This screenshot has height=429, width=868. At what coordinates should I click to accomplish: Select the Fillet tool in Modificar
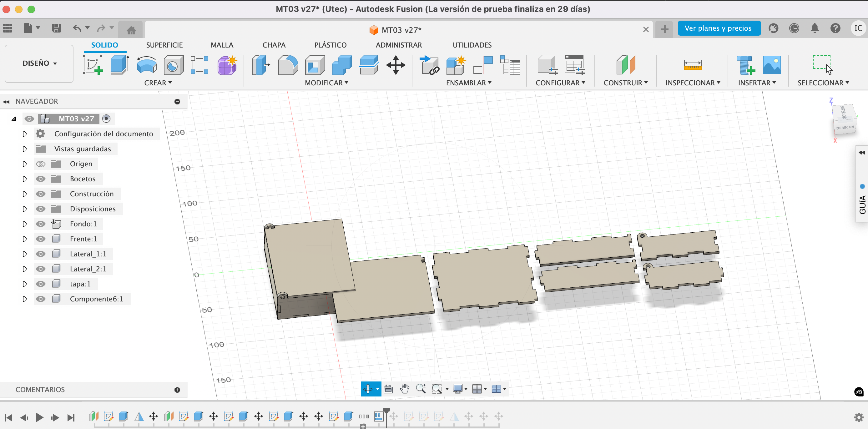click(x=288, y=65)
